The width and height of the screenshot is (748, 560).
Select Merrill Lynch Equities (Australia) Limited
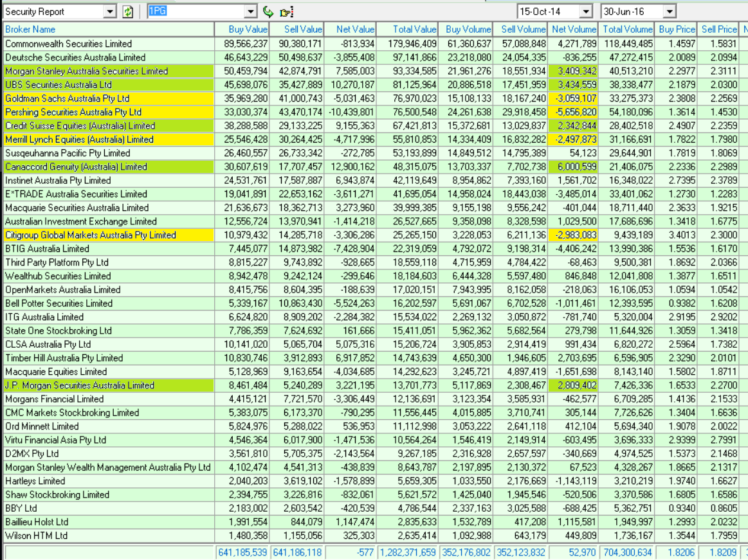(108, 140)
